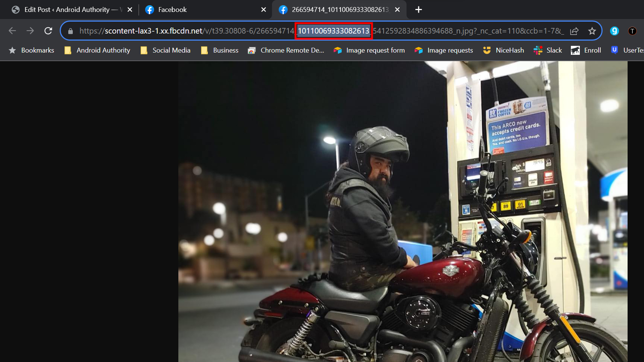
Task: Open the NiceHash bookmark
Action: coord(503,50)
